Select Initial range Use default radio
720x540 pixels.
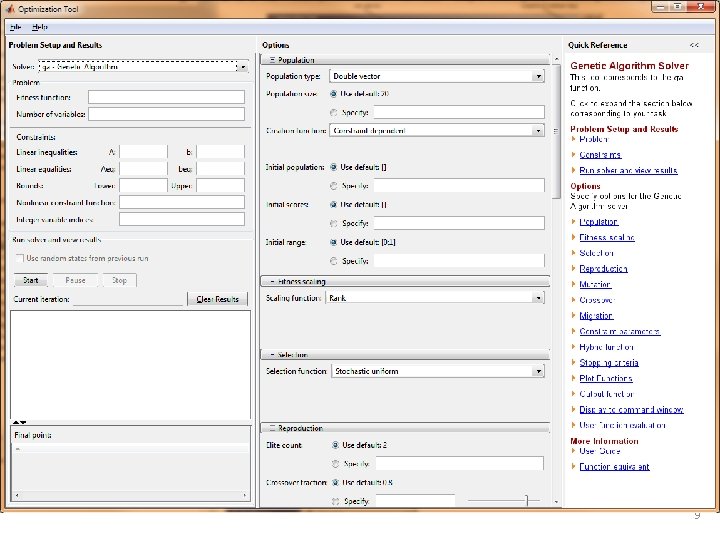tap(334, 242)
